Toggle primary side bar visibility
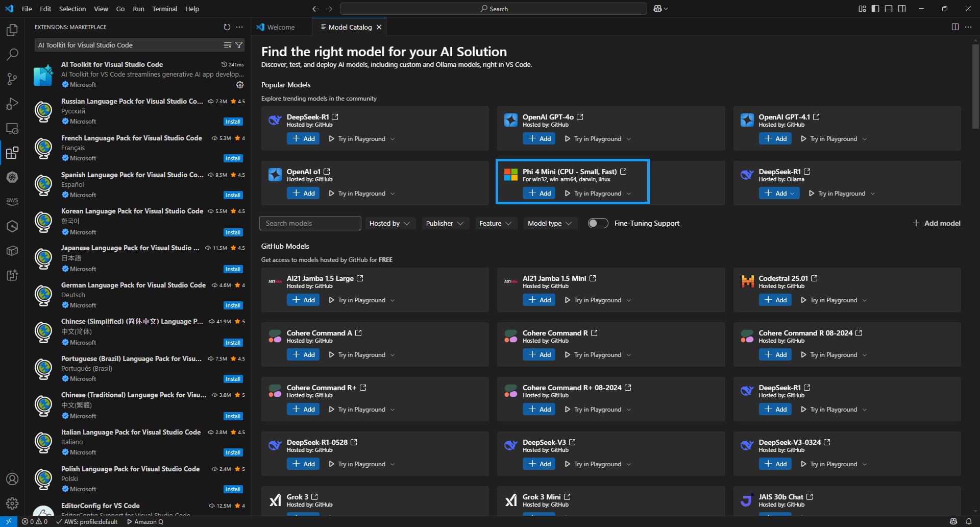 point(875,9)
